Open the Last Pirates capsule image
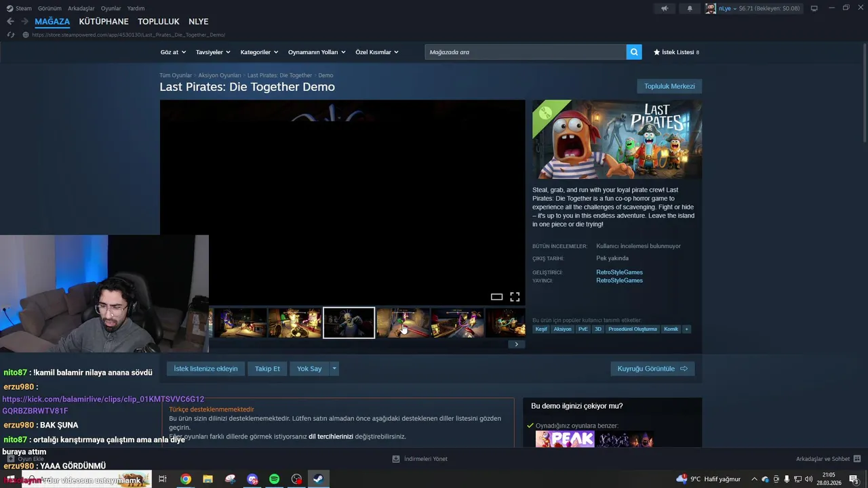The height and width of the screenshot is (488, 868). [617, 140]
